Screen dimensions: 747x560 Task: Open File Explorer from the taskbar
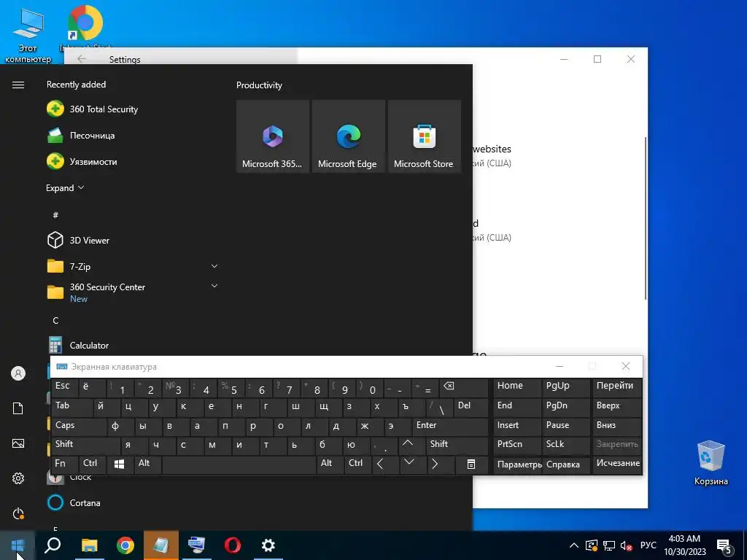pos(89,545)
